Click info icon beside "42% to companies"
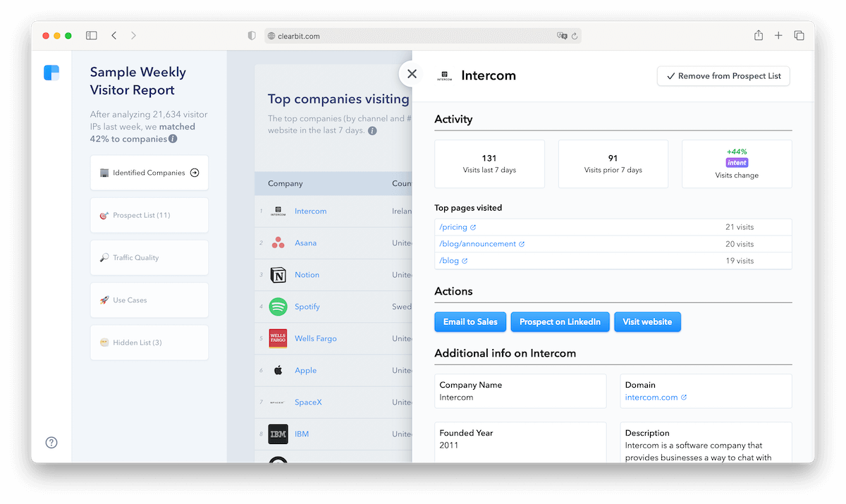 pos(173,139)
